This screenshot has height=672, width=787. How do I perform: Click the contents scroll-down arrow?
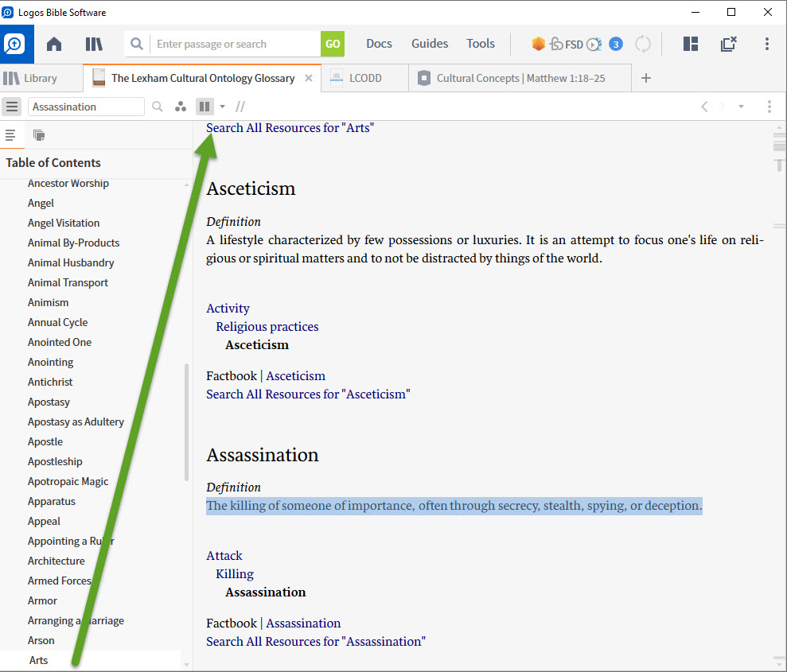coord(187,665)
